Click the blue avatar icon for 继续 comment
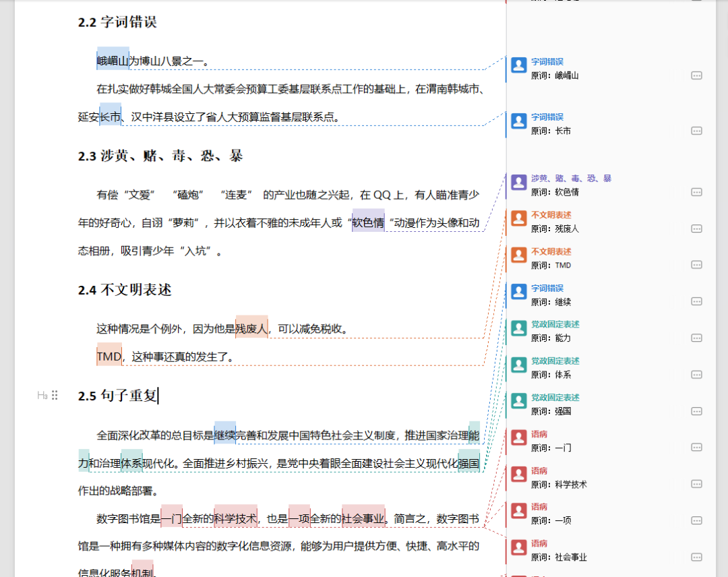Viewport: 728px width, 577px height. tap(518, 292)
